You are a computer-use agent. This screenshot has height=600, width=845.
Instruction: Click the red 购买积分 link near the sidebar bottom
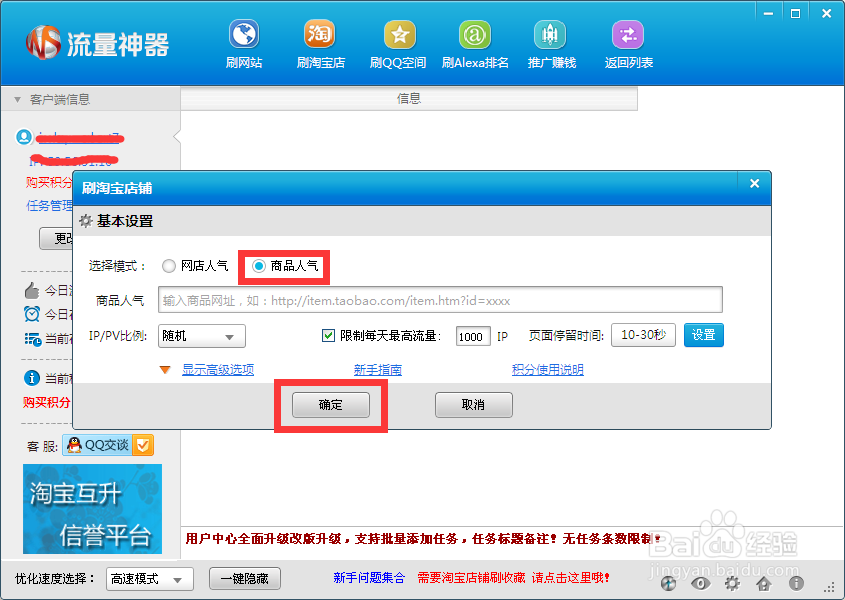point(47,402)
